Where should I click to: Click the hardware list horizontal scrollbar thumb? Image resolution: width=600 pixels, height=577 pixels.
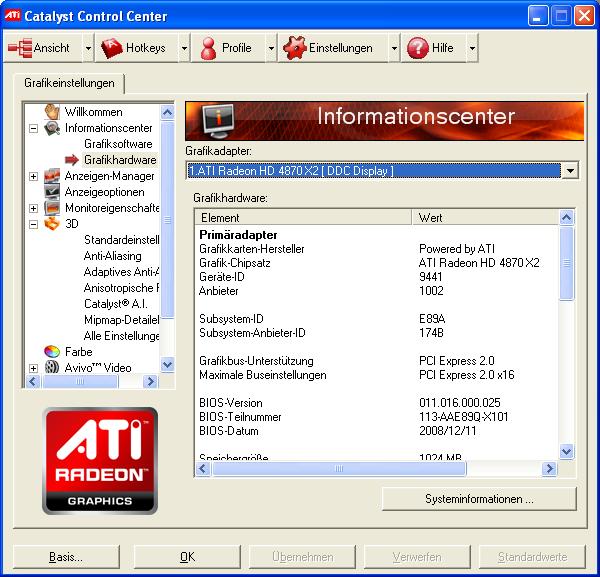pos(339,468)
